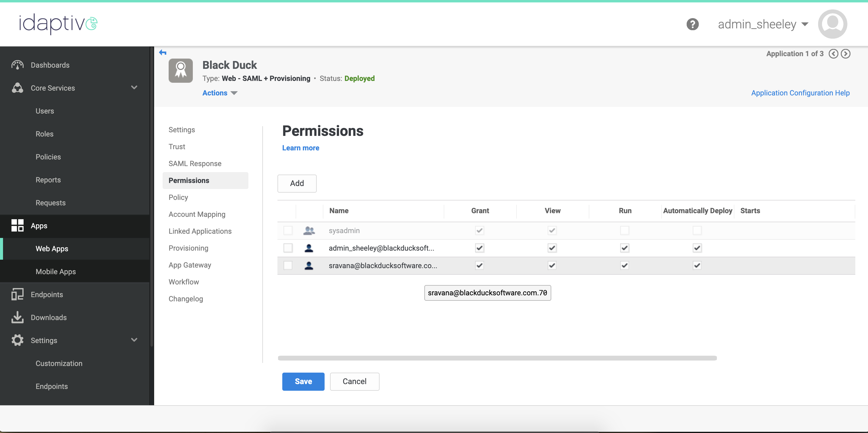Viewport: 868px width, 433px height.
Task: Check the sysadmin row checkbox
Action: 288,231
